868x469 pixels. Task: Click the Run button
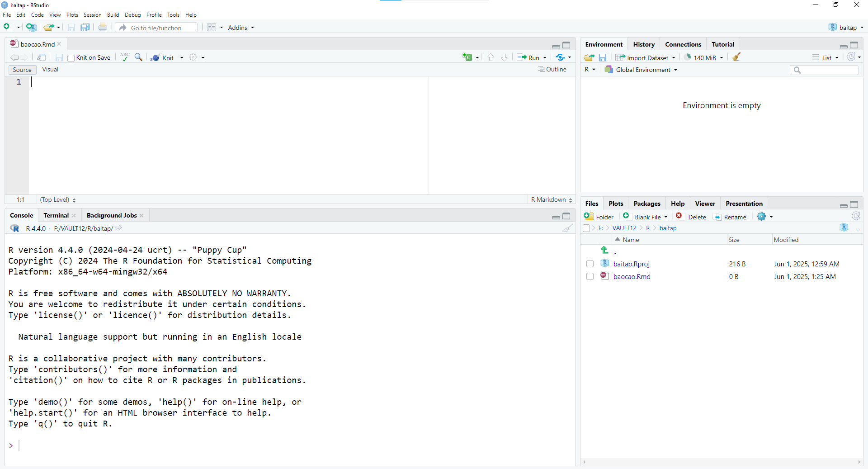pyautogui.click(x=528, y=57)
